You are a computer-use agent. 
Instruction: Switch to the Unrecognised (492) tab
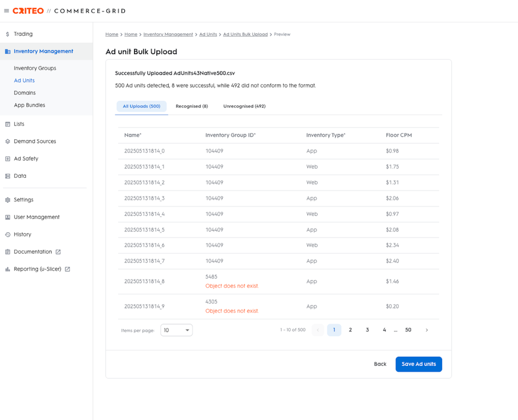click(244, 106)
